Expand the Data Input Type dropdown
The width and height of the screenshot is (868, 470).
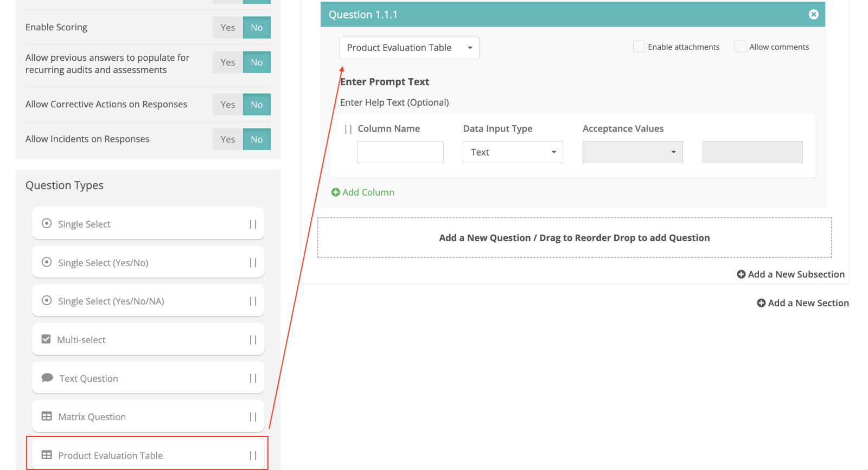click(x=513, y=152)
